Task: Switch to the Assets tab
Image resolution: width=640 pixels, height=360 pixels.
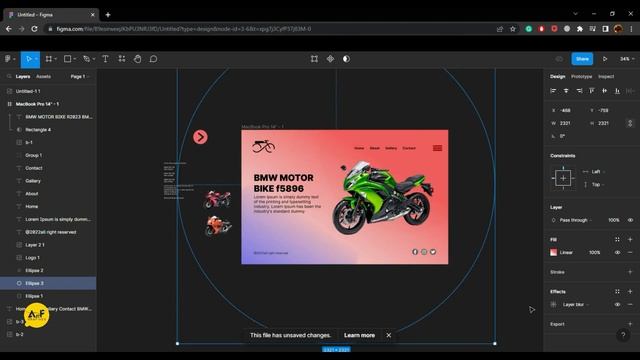Action: 43,76
